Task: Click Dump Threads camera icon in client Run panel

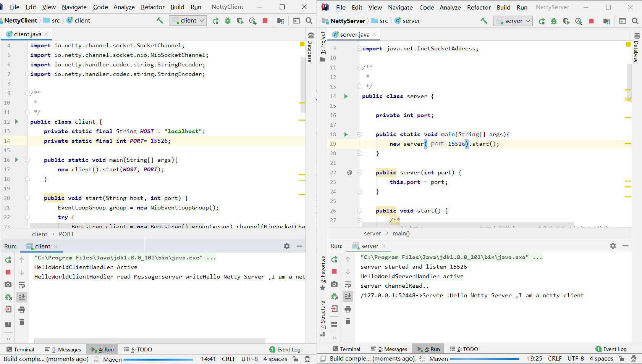Action: [8, 285]
